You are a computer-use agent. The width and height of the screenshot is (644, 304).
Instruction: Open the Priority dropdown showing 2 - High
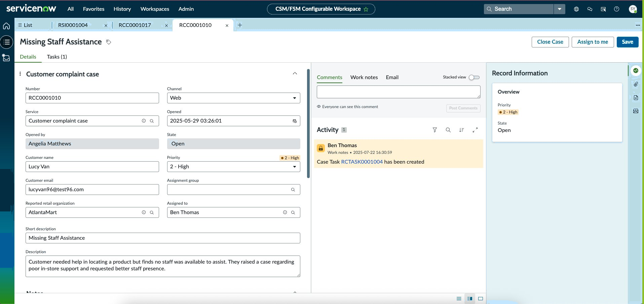point(233,167)
